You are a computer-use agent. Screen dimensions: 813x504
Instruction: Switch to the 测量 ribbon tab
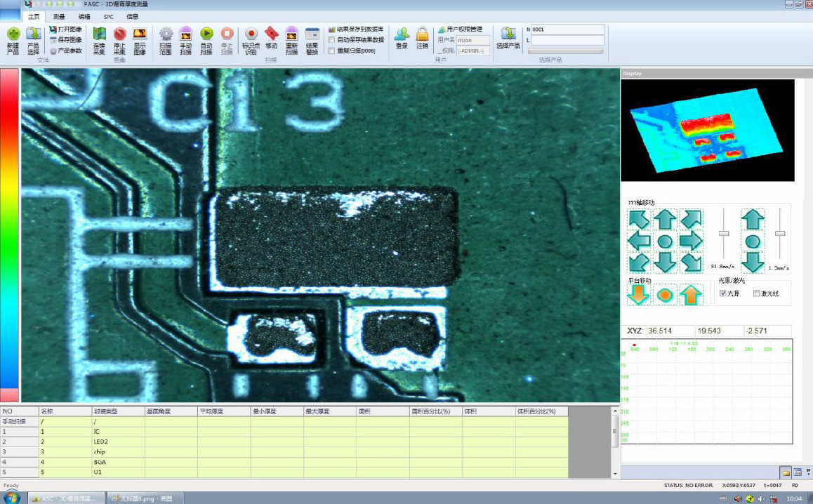coord(58,17)
